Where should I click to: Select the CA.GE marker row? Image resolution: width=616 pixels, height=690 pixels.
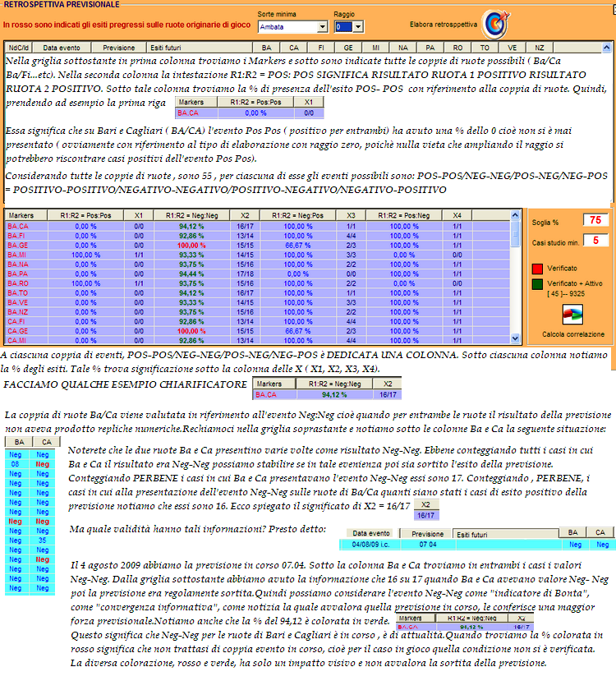point(258,331)
